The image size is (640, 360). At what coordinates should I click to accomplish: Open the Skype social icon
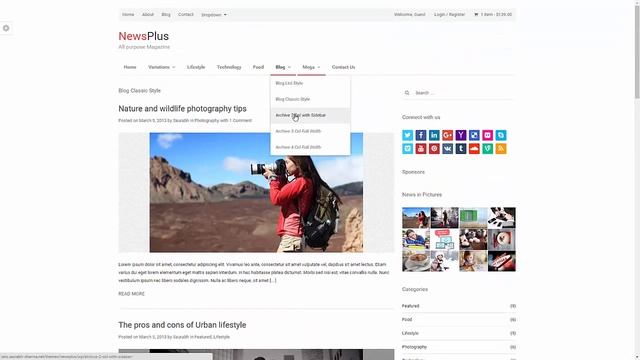[x=501, y=135]
